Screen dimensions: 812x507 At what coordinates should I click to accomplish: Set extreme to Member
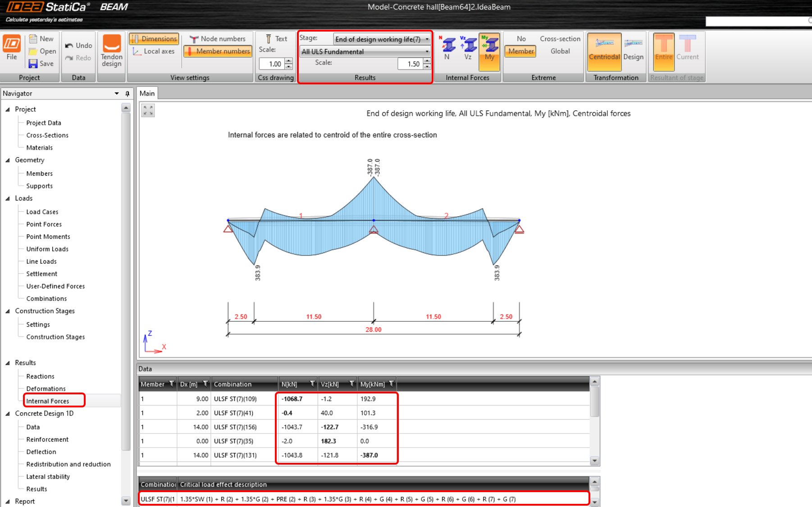tap(521, 51)
